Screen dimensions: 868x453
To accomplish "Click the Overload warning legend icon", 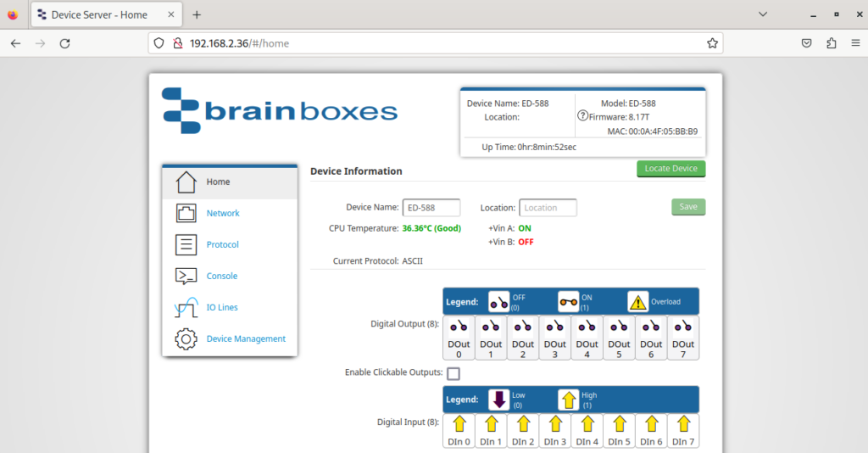I will pyautogui.click(x=637, y=302).
